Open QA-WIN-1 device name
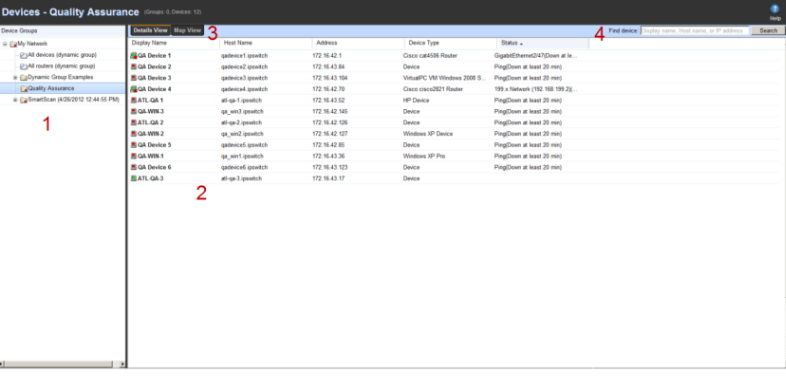786x388 pixels. pyautogui.click(x=151, y=156)
